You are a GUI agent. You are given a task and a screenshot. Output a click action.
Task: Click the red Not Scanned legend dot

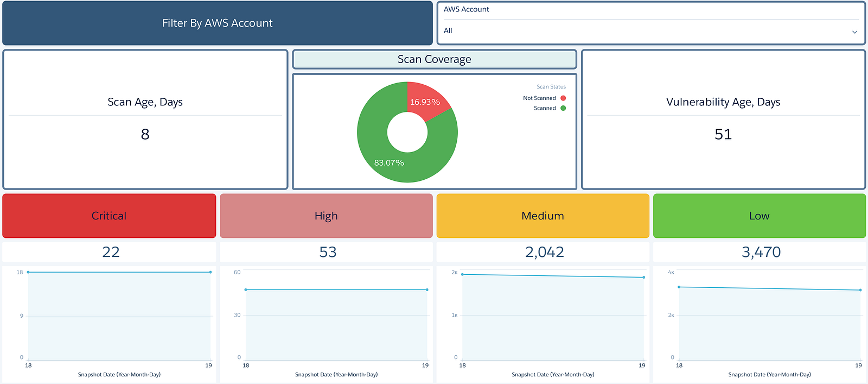(x=563, y=98)
